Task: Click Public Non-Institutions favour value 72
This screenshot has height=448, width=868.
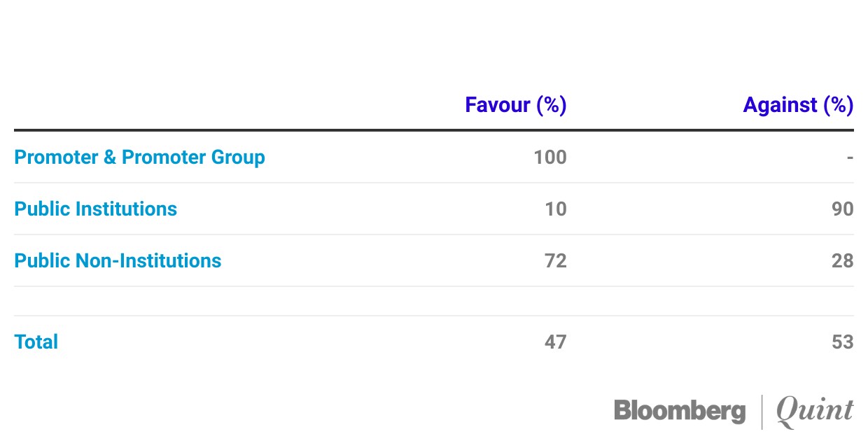Action: pyautogui.click(x=555, y=260)
